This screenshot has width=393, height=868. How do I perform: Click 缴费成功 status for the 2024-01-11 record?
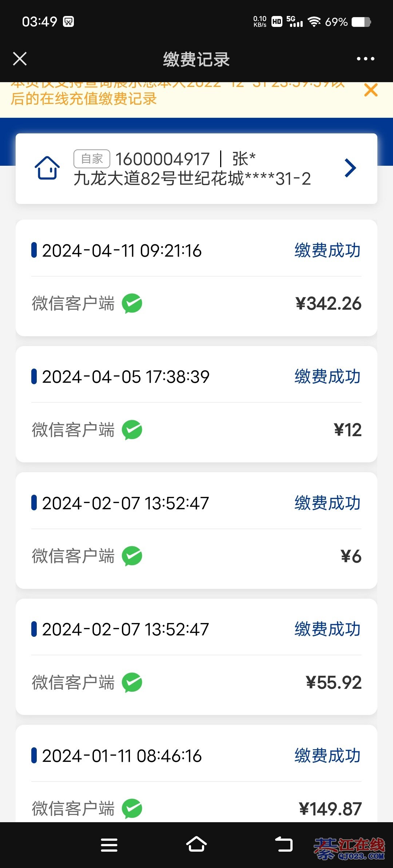pos(327,756)
